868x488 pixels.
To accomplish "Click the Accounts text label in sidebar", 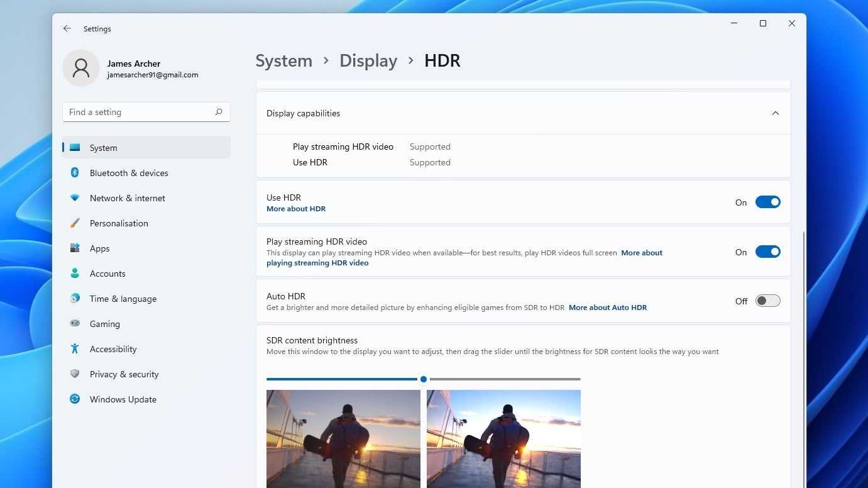I will 107,274.
